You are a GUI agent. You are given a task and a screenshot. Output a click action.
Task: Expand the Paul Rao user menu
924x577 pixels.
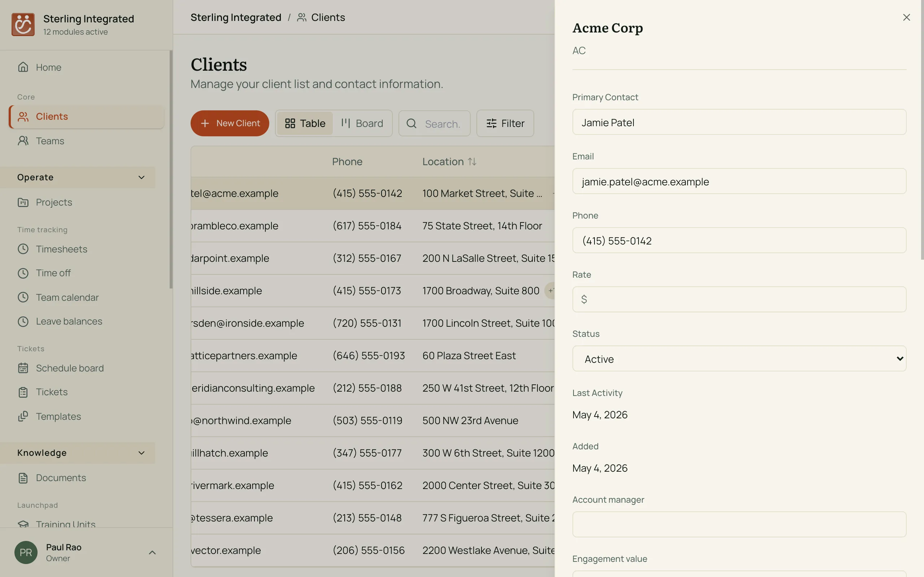[152, 552]
